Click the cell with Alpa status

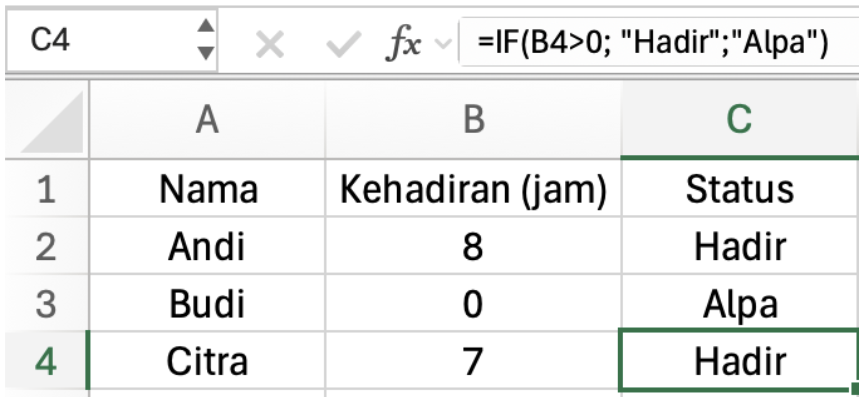tap(739, 304)
